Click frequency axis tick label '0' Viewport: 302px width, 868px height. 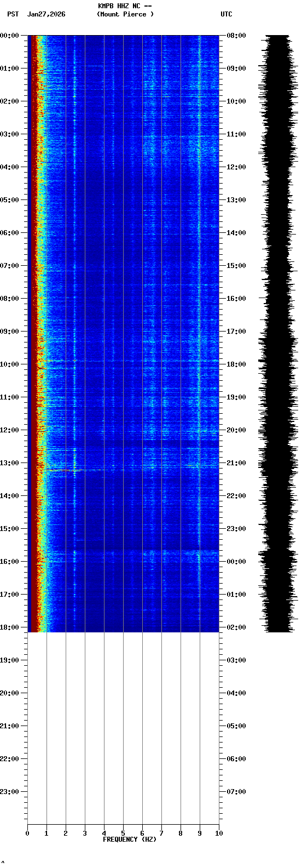[27, 833]
